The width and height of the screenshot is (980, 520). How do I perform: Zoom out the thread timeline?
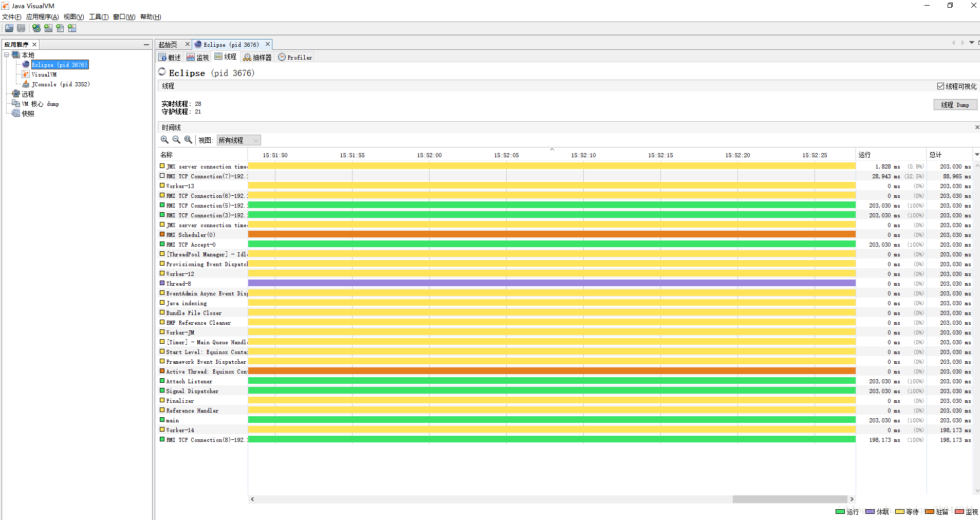pos(176,140)
